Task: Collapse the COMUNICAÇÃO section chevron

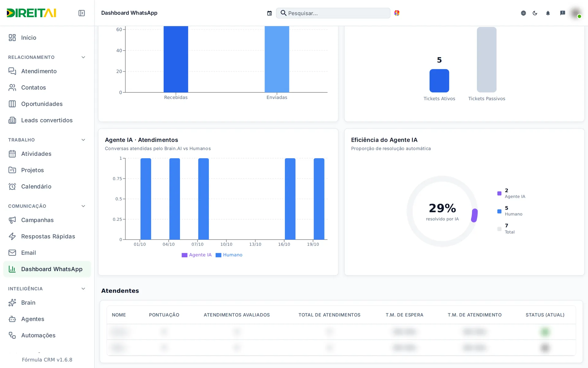Action: coord(83,206)
